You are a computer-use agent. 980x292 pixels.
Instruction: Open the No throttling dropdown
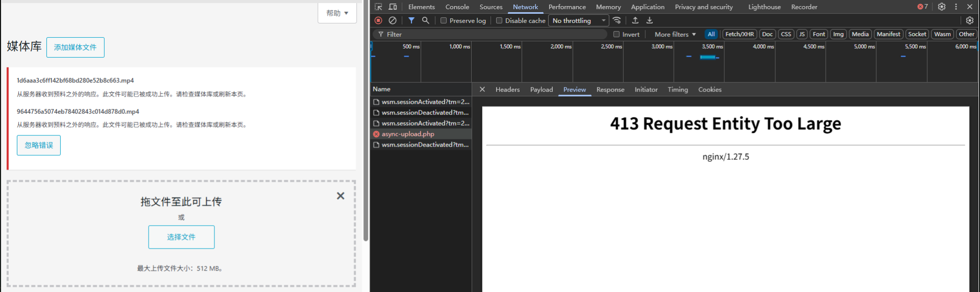point(579,20)
